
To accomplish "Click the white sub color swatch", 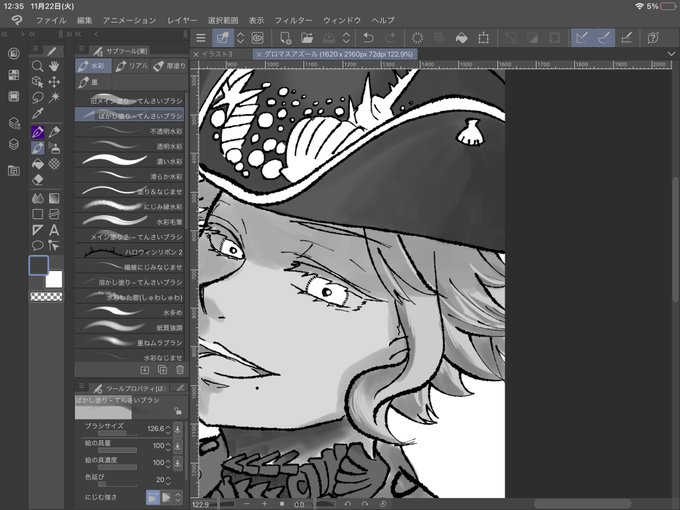I will point(56,280).
